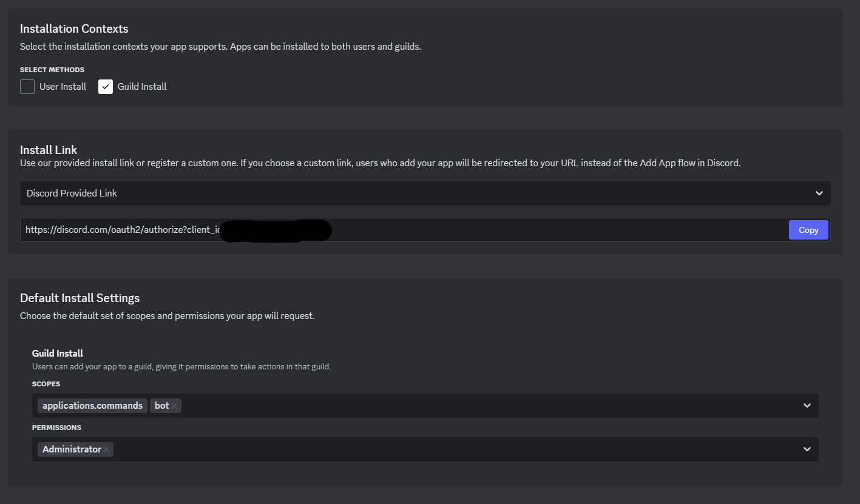The width and height of the screenshot is (860, 504).
Task: Click the Guild Install label text
Action: (142, 87)
